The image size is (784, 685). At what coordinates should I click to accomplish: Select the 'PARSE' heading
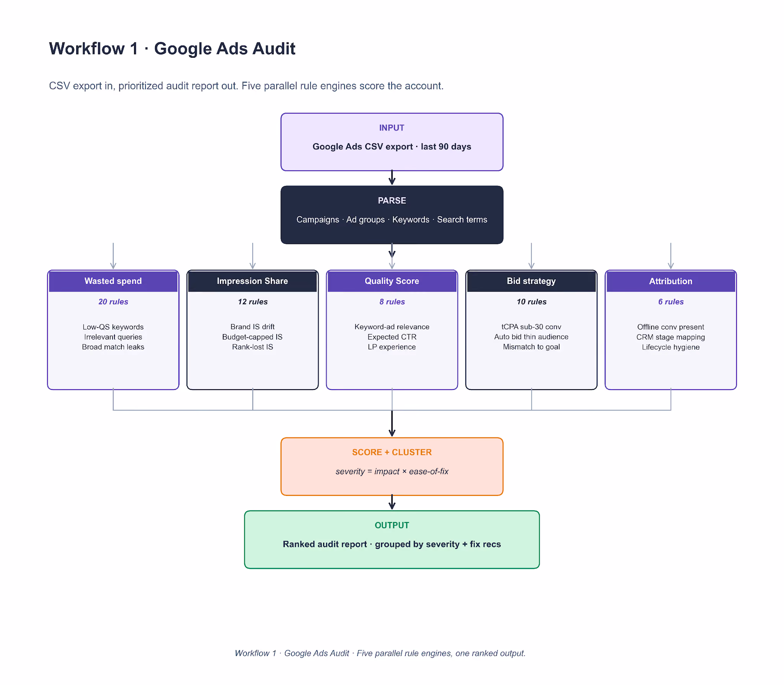(392, 201)
